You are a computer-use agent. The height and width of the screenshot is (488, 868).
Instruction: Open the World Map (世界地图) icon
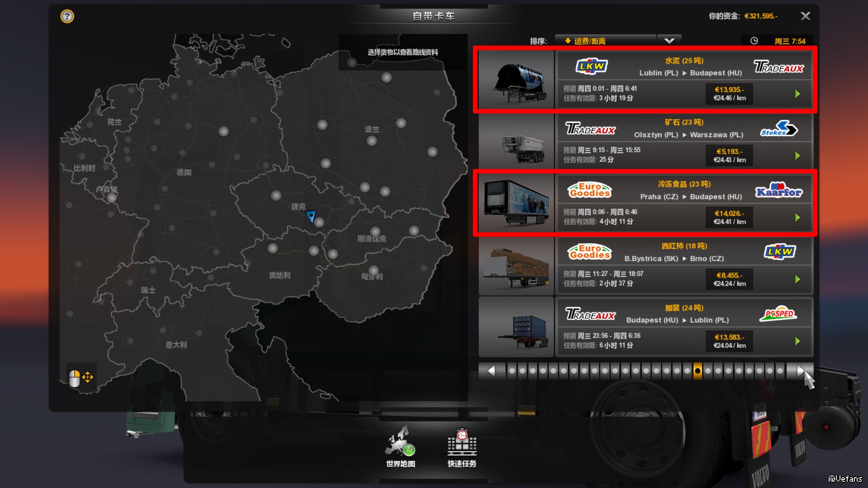tap(401, 446)
